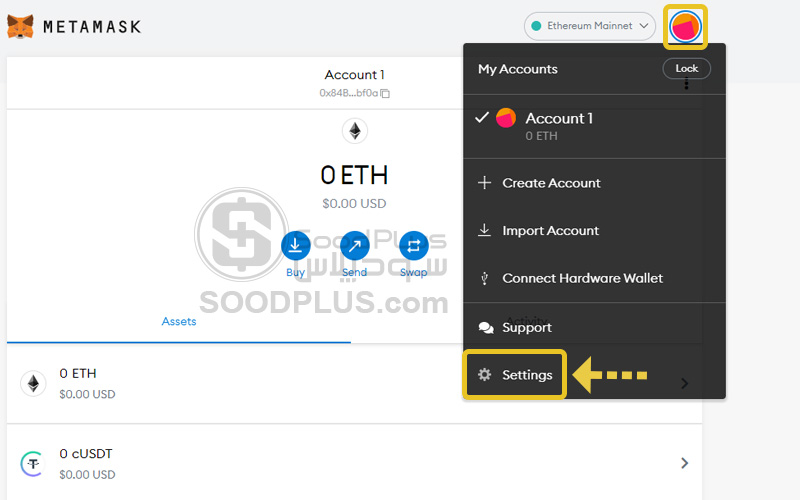Click the cUSDT token icon
This screenshot has width=800, height=500.
(33, 464)
